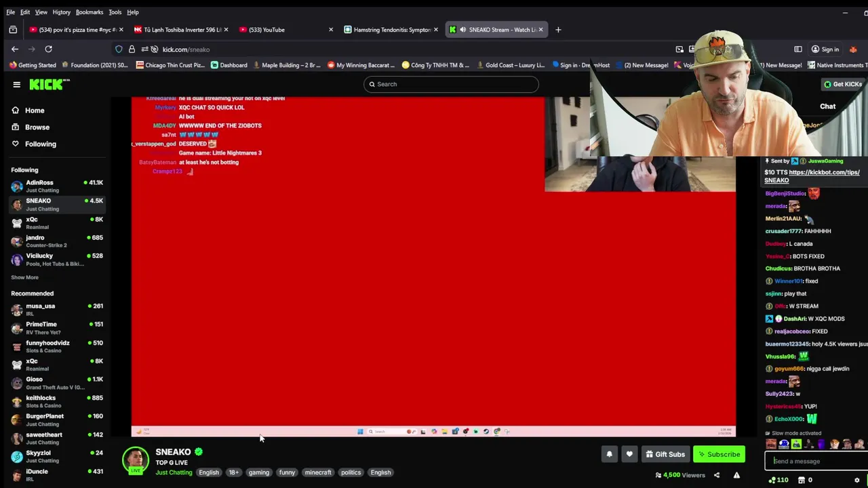Open the Tools menu
The width and height of the screenshot is (868, 488).
[x=115, y=12]
